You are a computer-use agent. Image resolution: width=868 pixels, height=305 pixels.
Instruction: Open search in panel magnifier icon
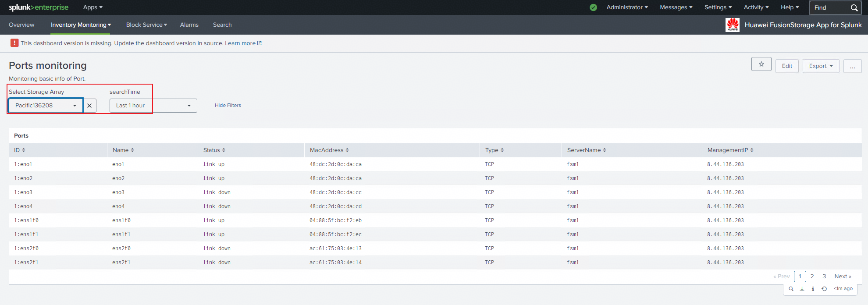(x=791, y=289)
